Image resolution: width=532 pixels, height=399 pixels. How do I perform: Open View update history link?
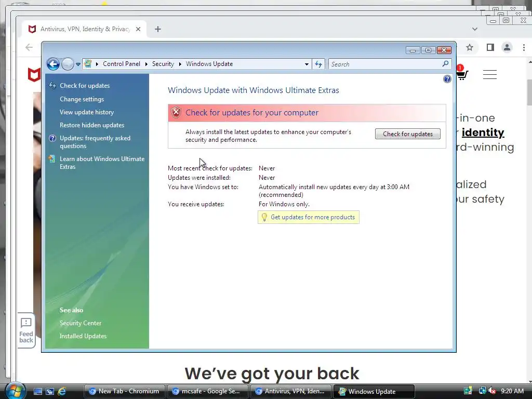point(87,112)
